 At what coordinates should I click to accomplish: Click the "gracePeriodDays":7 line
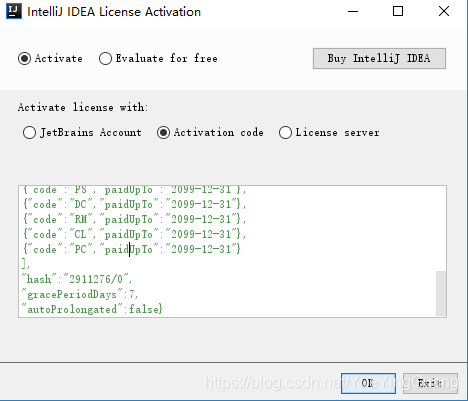pyautogui.click(x=80, y=294)
